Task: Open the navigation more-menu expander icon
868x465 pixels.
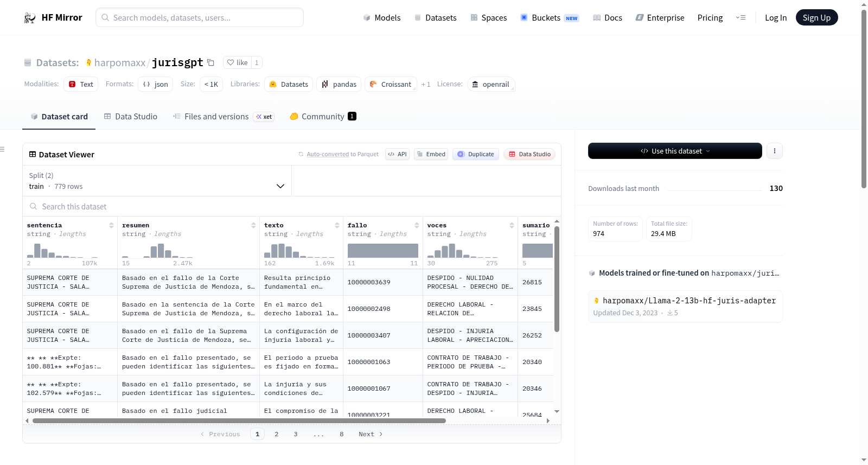Action: [x=741, y=17]
